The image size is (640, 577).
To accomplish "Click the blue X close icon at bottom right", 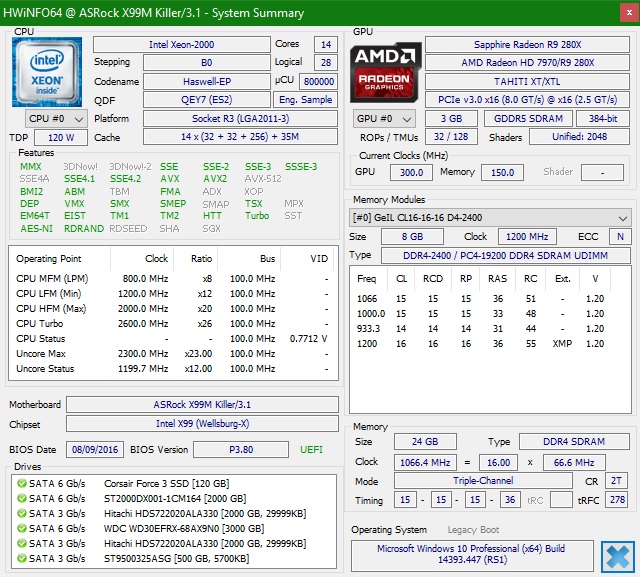I will click(618, 557).
